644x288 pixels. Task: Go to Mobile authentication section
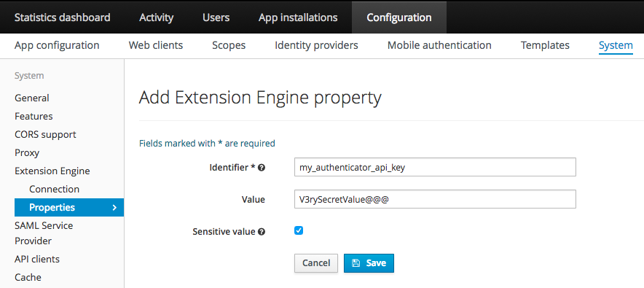point(439,45)
